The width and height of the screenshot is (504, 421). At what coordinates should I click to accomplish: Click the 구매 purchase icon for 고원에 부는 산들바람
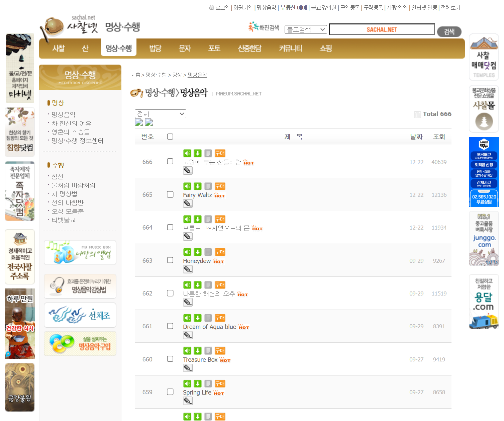click(x=220, y=153)
